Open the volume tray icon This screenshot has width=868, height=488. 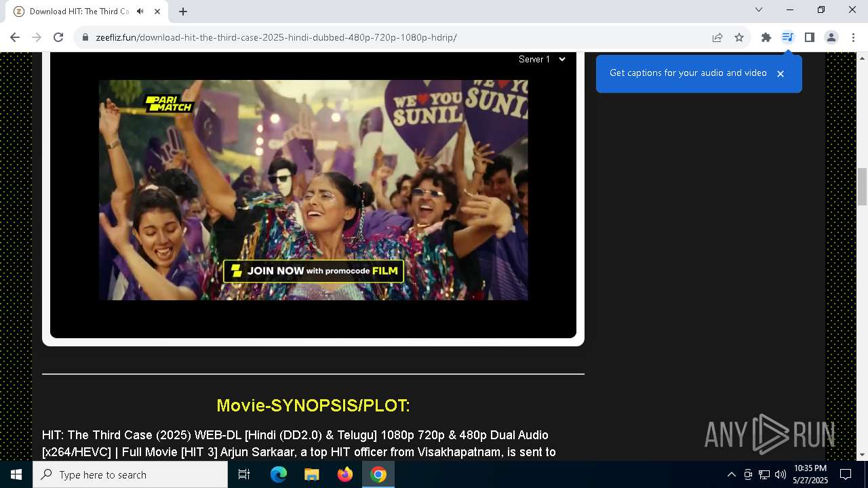tap(781, 474)
